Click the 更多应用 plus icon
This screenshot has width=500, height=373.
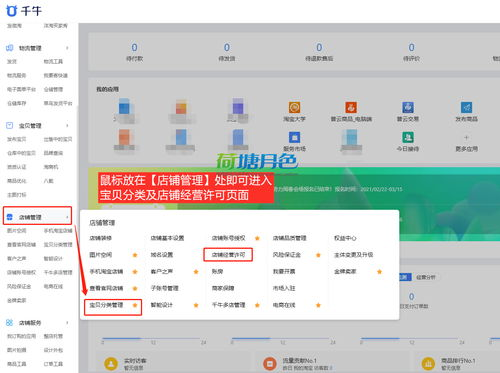point(466,137)
